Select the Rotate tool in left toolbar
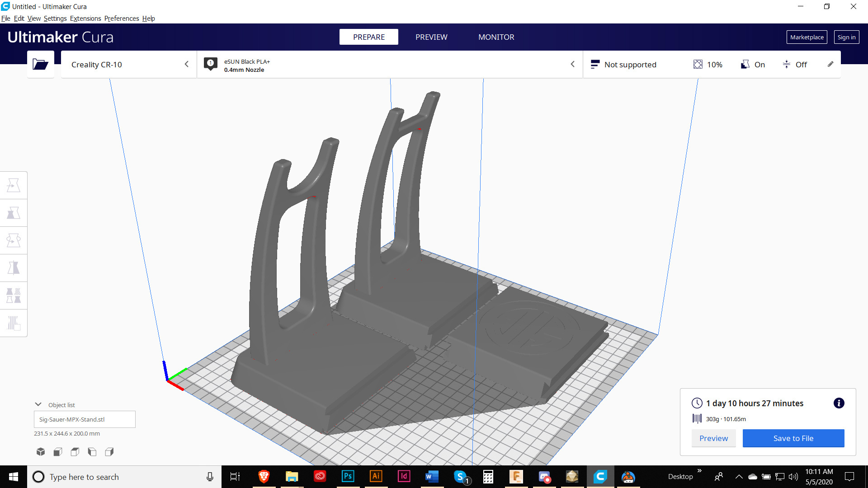The image size is (868, 488). pyautogui.click(x=14, y=241)
